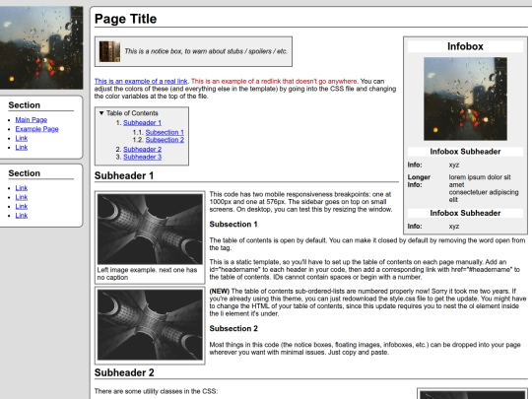This screenshot has height=399, width=532.
Task: Select the Subheader 2 heading
Action: [124, 372]
